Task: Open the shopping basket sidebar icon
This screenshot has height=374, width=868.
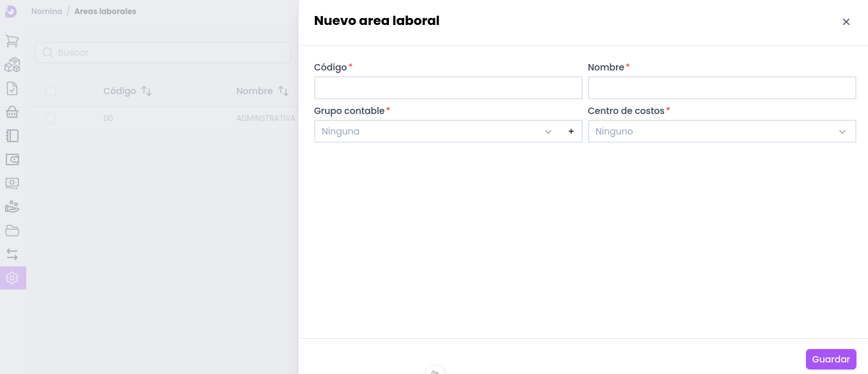Action: click(x=12, y=112)
